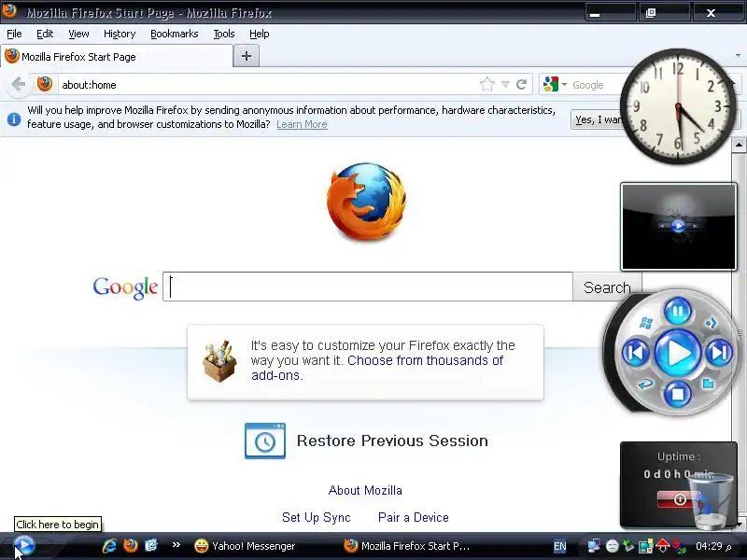This screenshot has width=747, height=560.
Task: Click the third quick launch icon next to Firefox
Action: pos(151,546)
